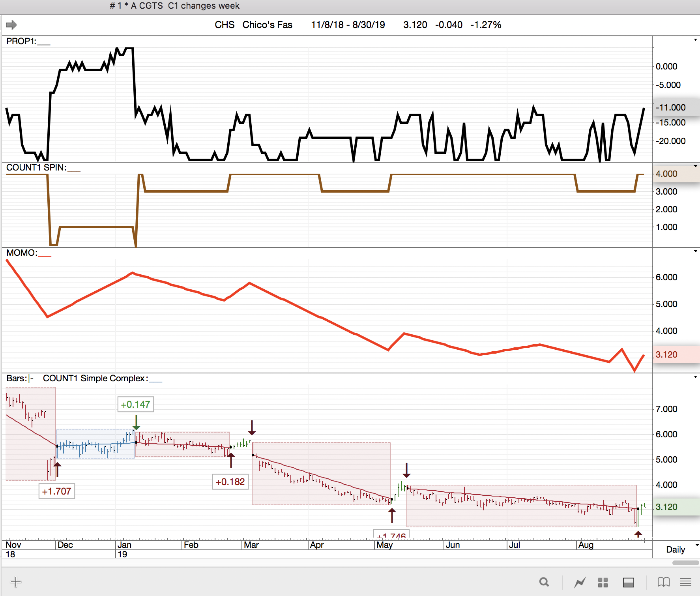Click the plus icon at bottom left
Screen dimensions: 700x596
tap(16, 582)
